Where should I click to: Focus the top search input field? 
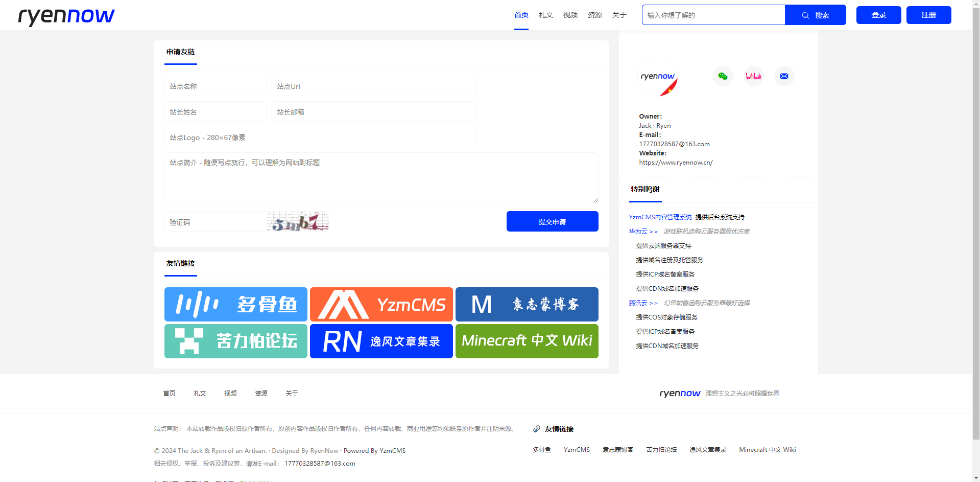click(713, 15)
